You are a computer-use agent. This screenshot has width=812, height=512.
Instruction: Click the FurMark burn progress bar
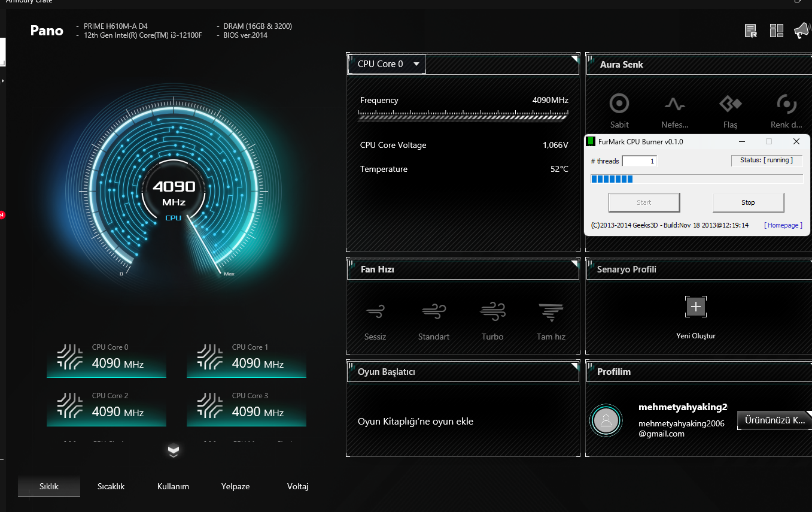tap(697, 179)
